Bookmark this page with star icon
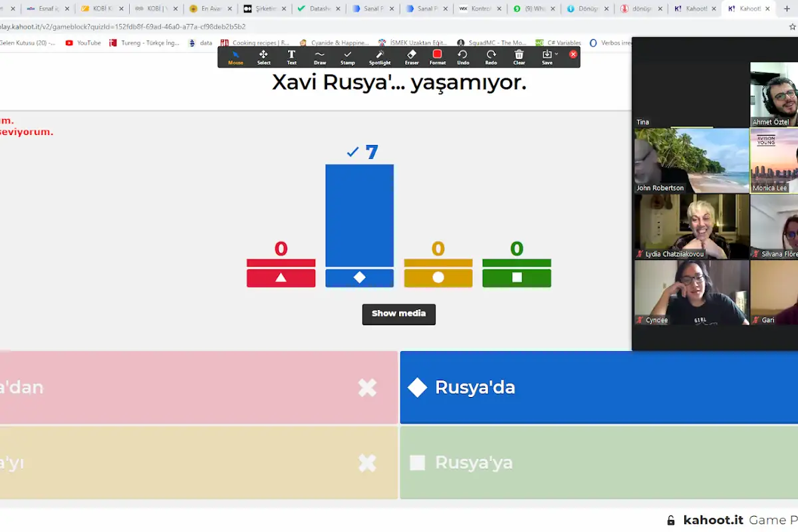This screenshot has width=798, height=532. (x=792, y=27)
